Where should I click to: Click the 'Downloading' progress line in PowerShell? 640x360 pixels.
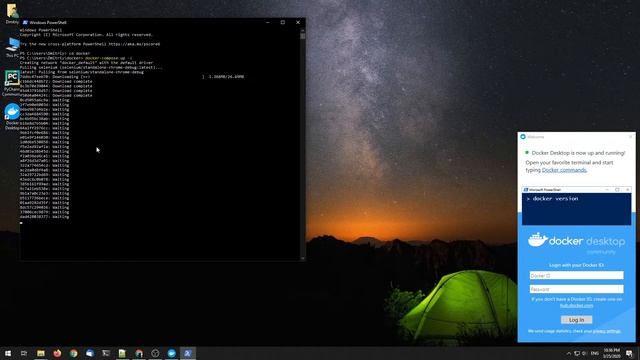tap(132, 77)
